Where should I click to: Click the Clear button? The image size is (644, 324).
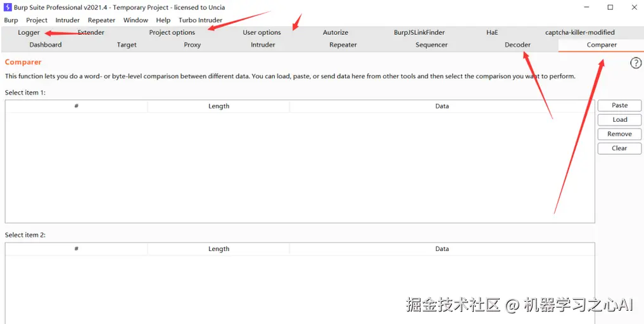(619, 148)
